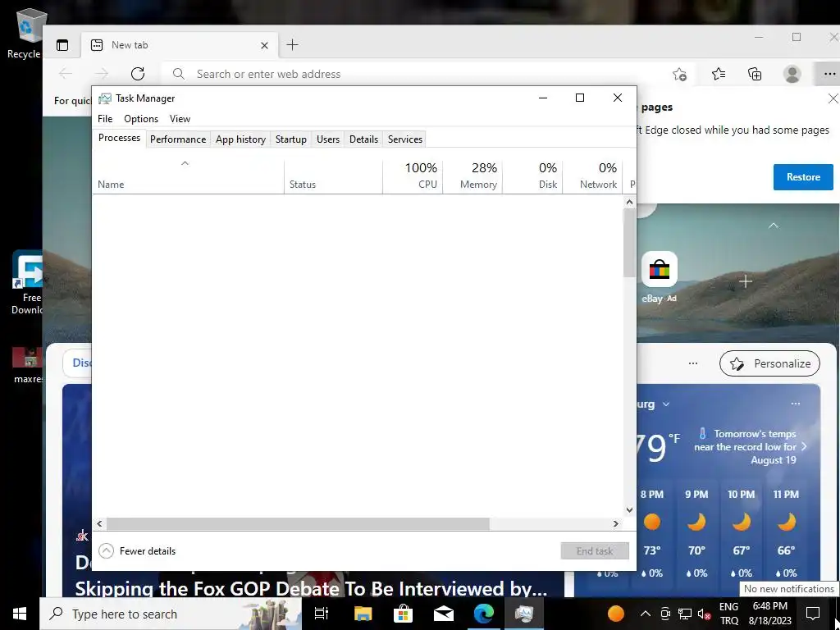Click the Restore pages button in Edge
The image size is (840, 630).
803,177
